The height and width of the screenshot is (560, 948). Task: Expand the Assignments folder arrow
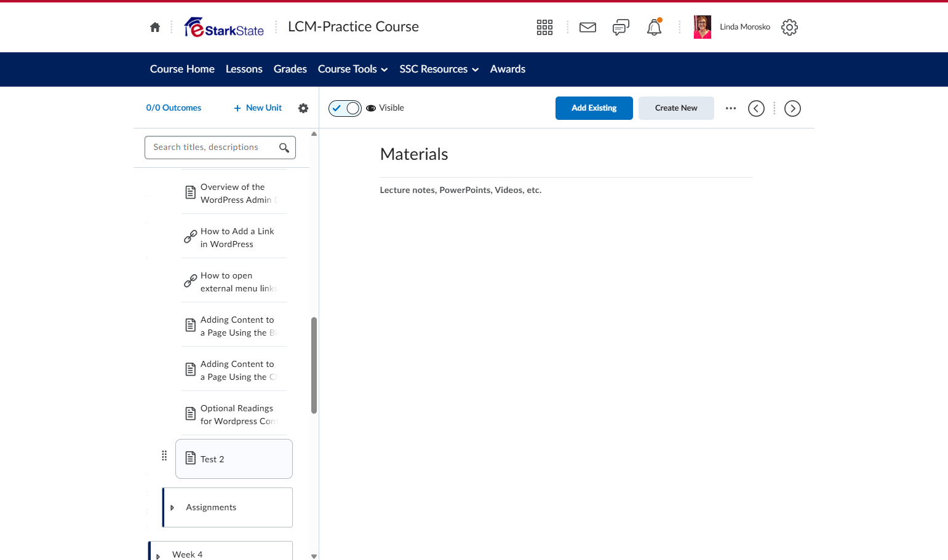coord(172,508)
